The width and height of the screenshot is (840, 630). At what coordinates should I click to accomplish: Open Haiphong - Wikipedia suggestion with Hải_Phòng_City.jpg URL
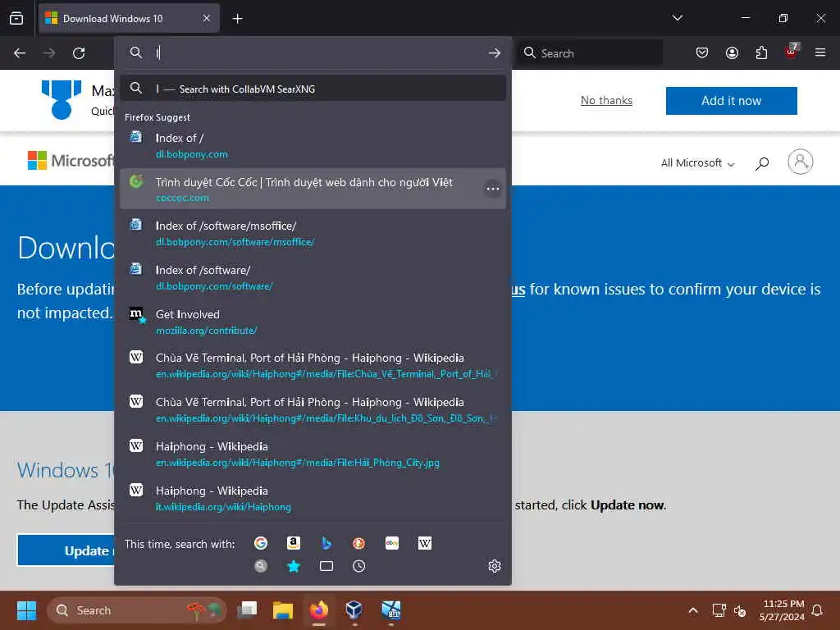313,454
